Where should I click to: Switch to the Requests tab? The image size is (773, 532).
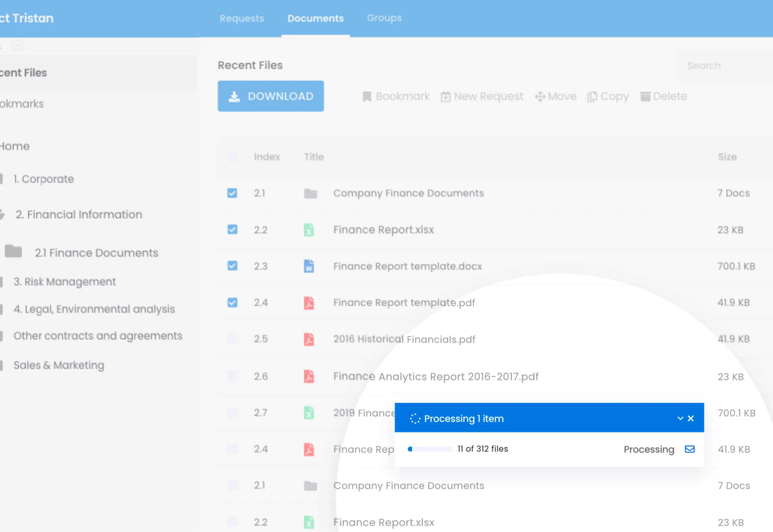[x=242, y=18]
